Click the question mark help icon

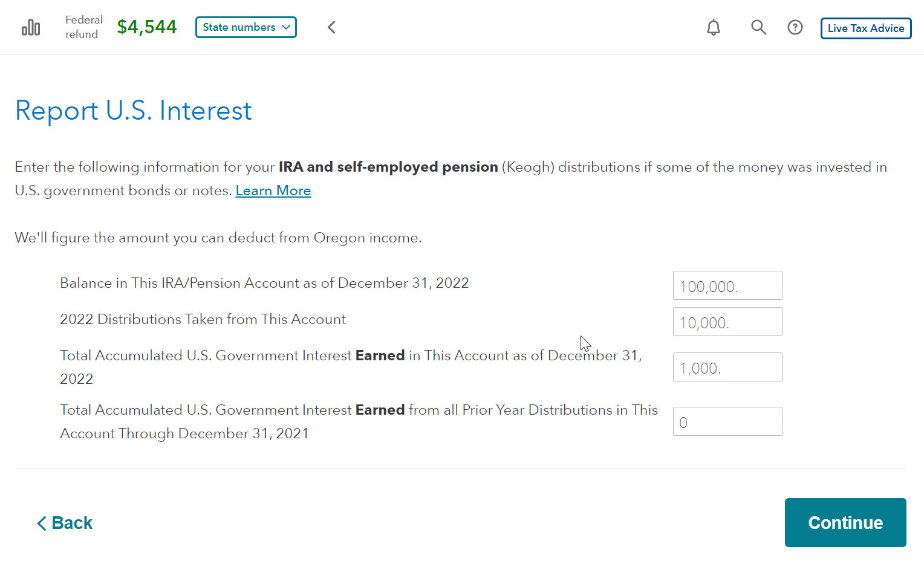(795, 27)
